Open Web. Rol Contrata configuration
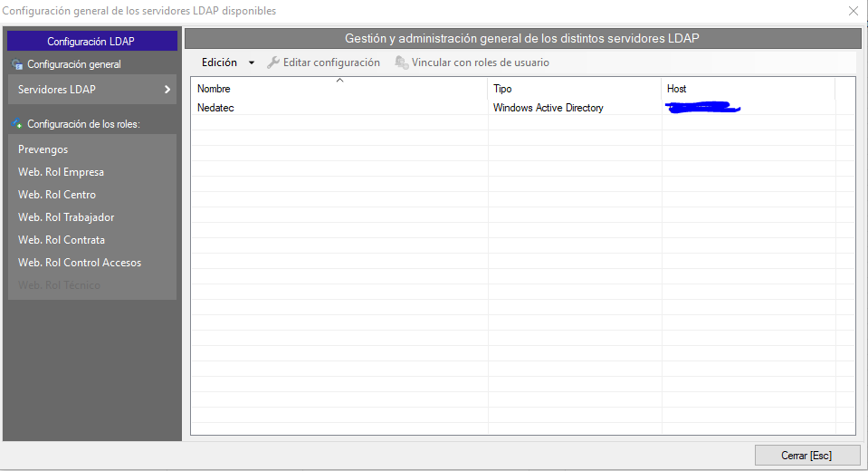Viewport: 868px width, 471px height. 62,240
